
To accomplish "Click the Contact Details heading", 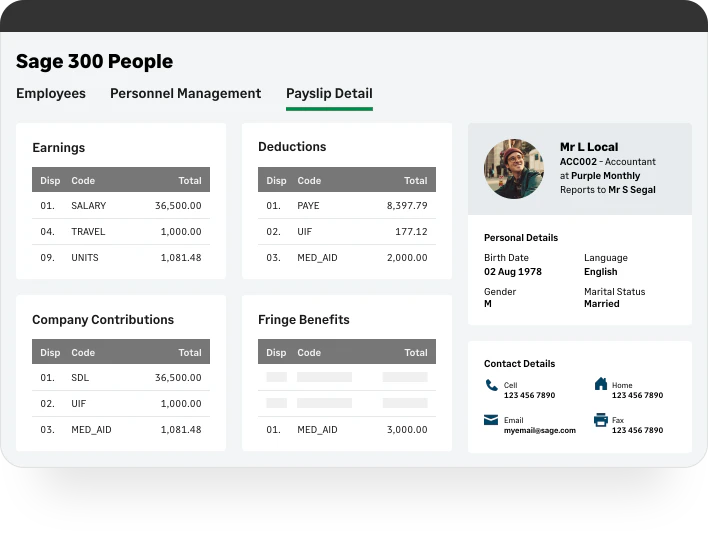I will click(520, 364).
